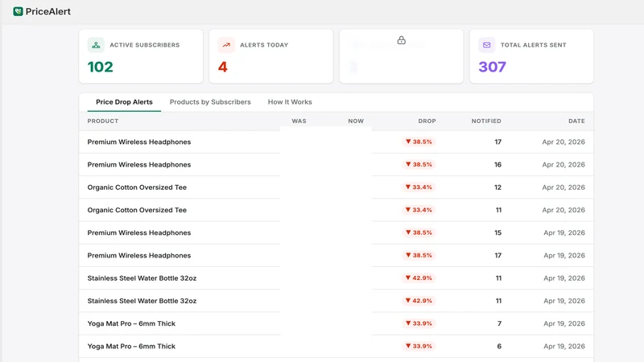
Task: Click the notified count 12
Action: pyautogui.click(x=497, y=187)
